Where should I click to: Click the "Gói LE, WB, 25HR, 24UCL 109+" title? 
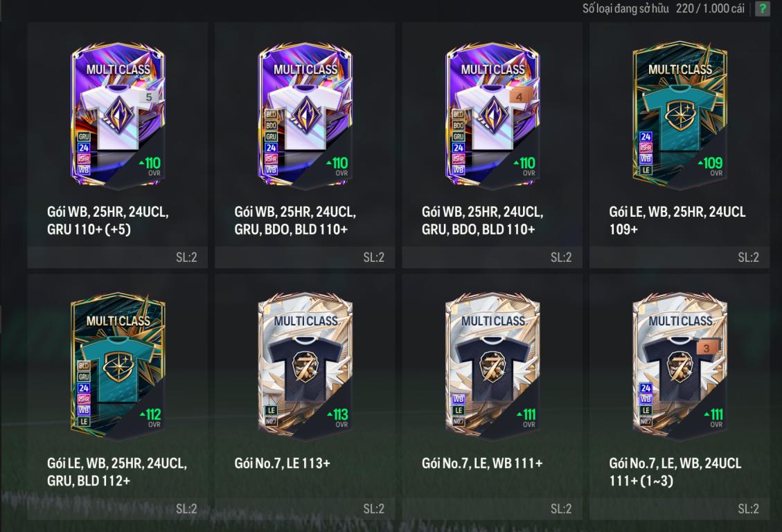click(x=677, y=220)
